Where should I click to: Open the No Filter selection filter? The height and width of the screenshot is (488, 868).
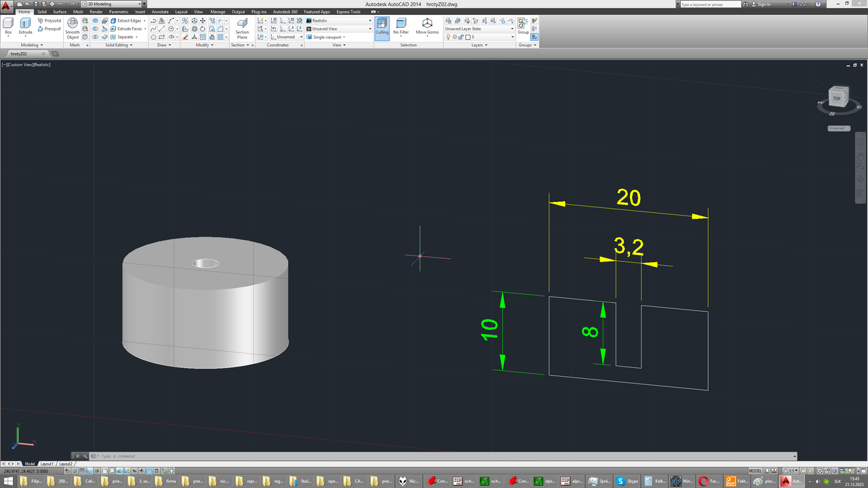click(401, 27)
